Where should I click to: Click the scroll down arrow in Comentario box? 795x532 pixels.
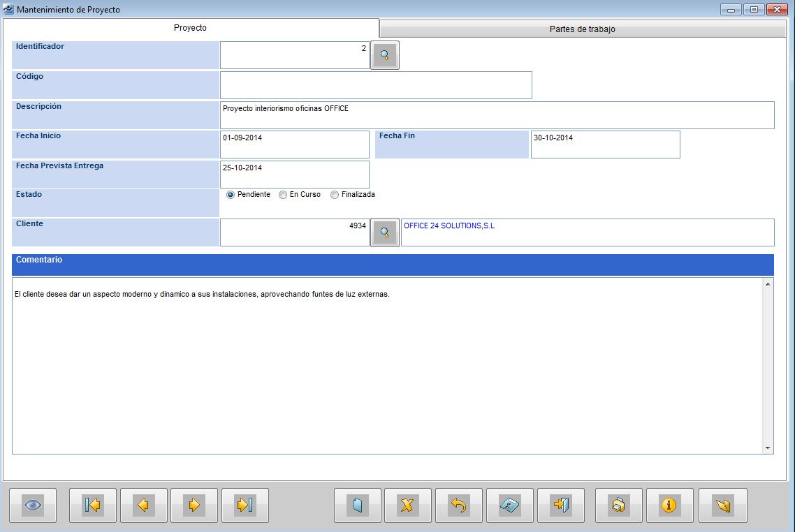pyautogui.click(x=768, y=448)
